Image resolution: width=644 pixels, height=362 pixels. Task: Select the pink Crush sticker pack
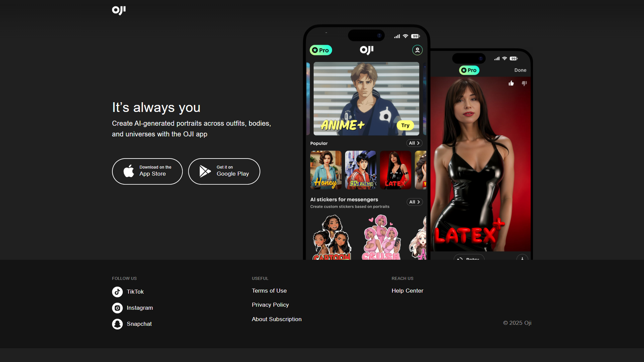click(382, 237)
